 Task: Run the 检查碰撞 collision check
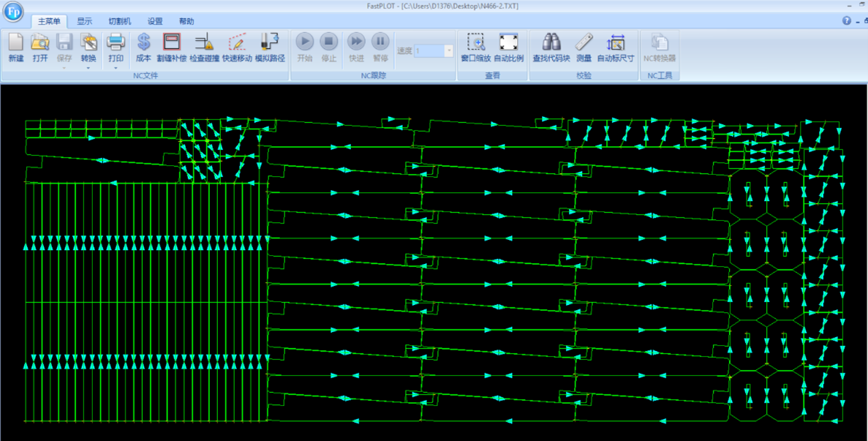204,47
